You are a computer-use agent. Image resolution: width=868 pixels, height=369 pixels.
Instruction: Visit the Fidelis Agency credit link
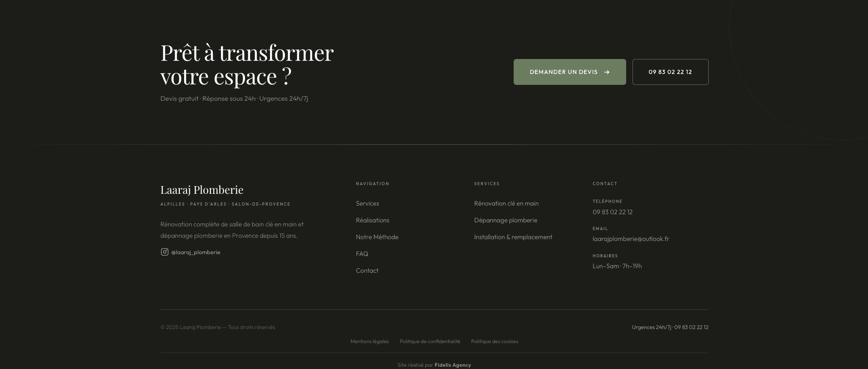pos(453,365)
